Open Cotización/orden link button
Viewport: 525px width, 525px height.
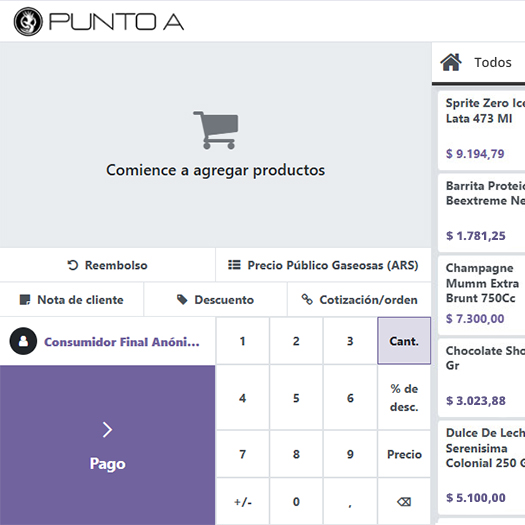[x=359, y=300]
